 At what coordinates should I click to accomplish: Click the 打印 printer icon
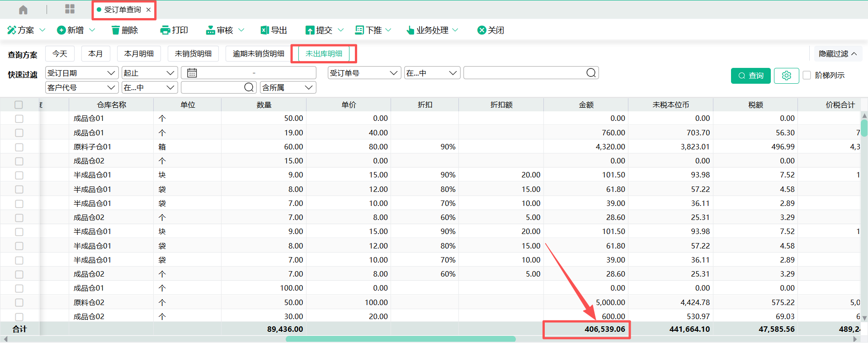(165, 30)
